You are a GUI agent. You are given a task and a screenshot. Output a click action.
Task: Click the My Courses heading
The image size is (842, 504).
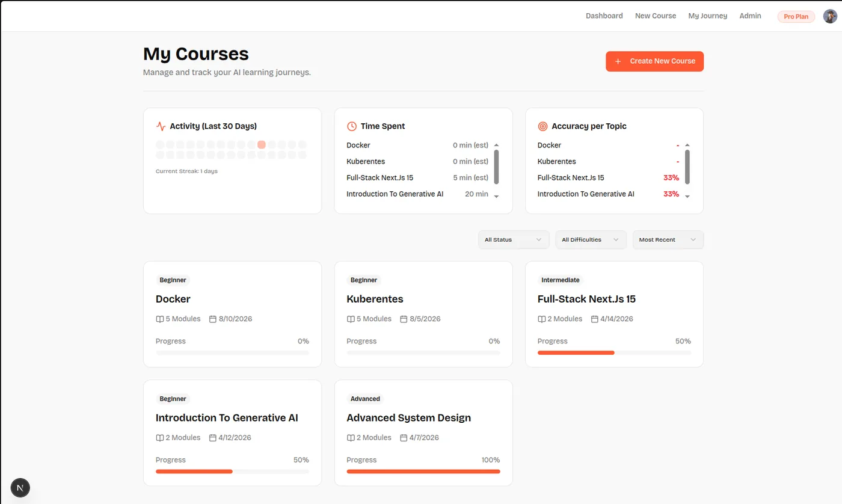click(x=196, y=54)
